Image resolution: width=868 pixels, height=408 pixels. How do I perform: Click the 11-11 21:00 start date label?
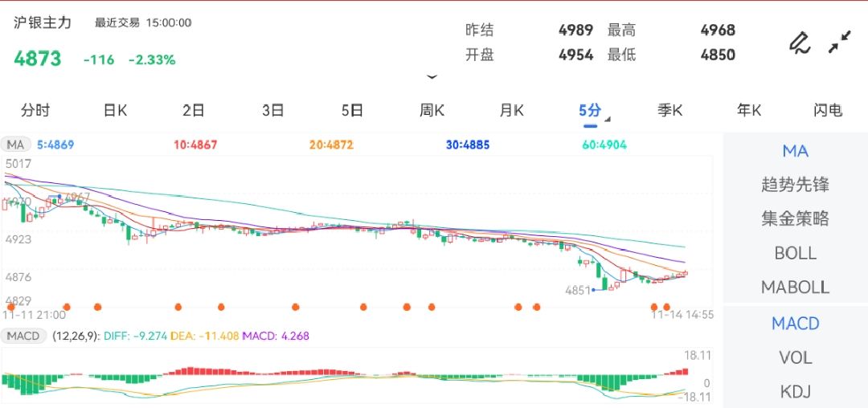35,315
